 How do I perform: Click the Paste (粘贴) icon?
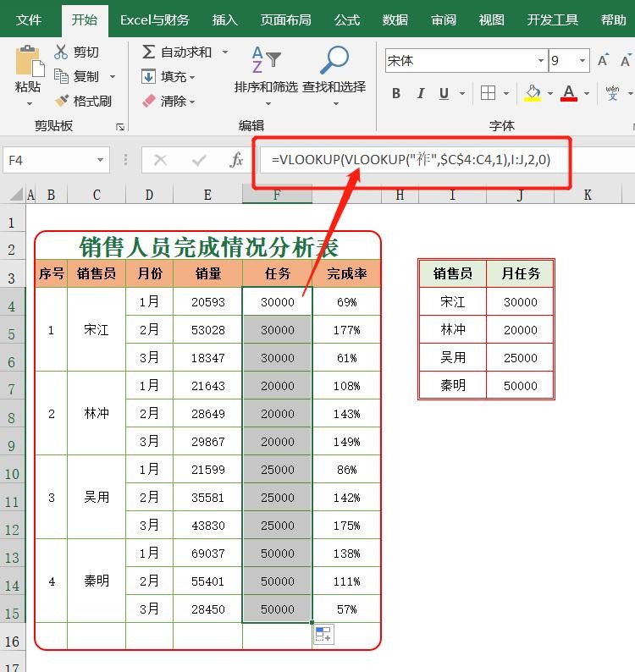coord(28,63)
